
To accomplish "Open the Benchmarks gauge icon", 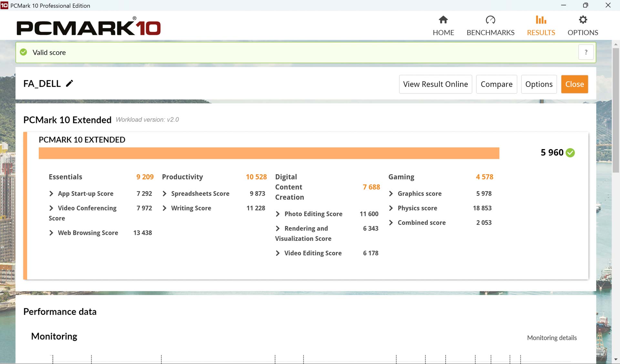I will click(x=490, y=20).
